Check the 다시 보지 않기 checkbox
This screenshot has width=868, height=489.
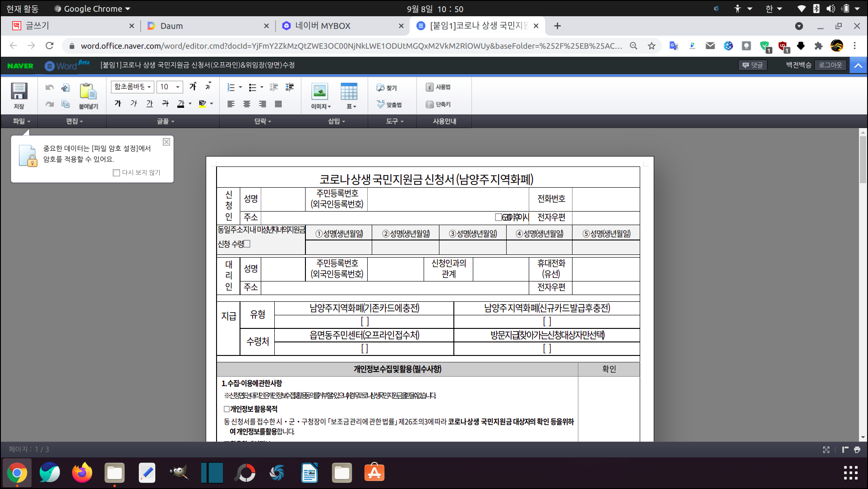click(x=116, y=173)
